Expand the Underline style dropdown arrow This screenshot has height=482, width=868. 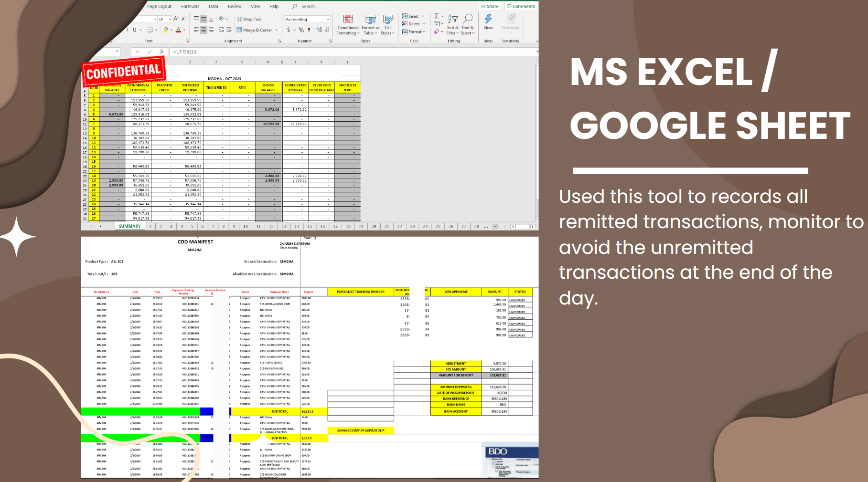pyautogui.click(x=140, y=30)
